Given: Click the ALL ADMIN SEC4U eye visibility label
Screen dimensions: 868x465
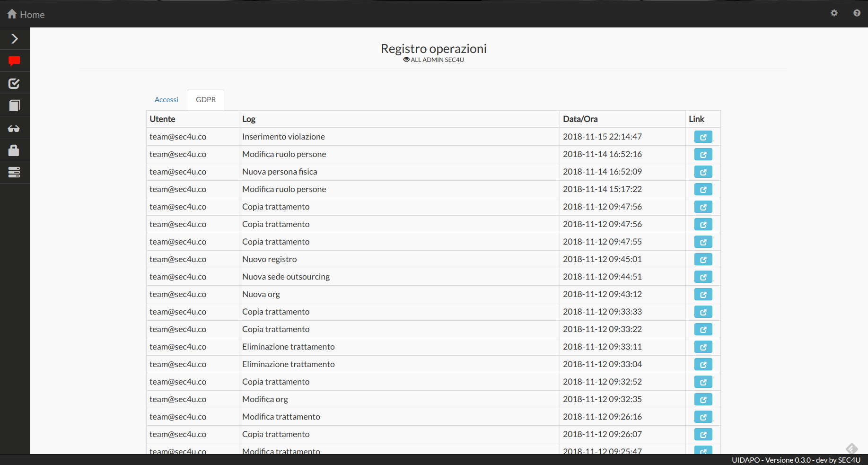Looking at the screenshot, I should (433, 60).
